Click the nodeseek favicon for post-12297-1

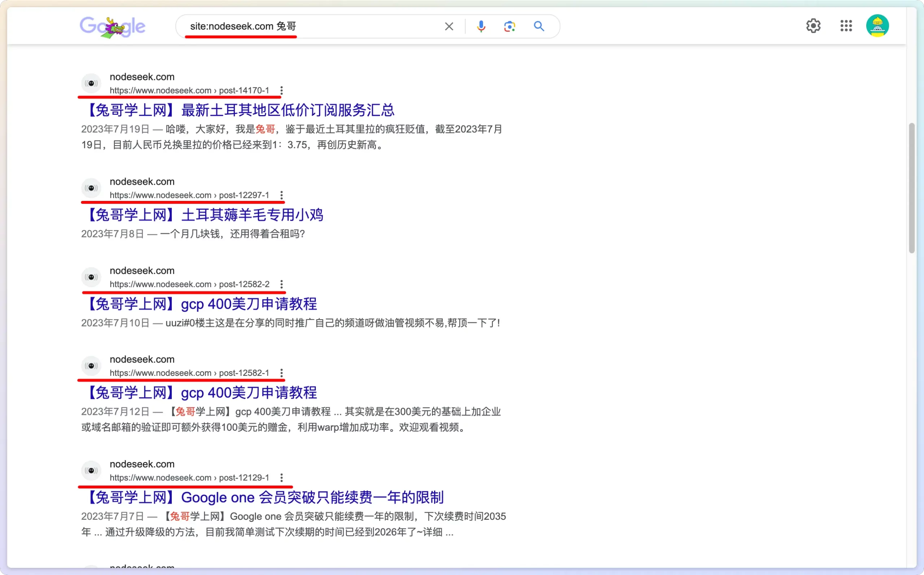tap(91, 188)
